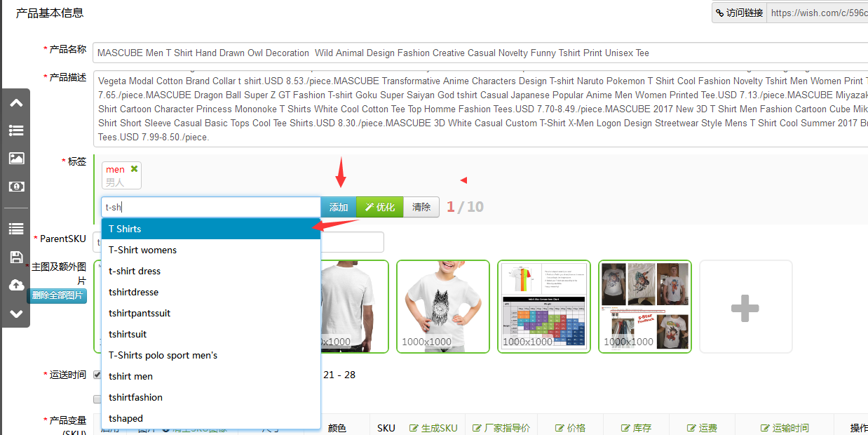Save product with sidebar floppy disk icon
Screen dimensions: 868x435
click(16, 257)
